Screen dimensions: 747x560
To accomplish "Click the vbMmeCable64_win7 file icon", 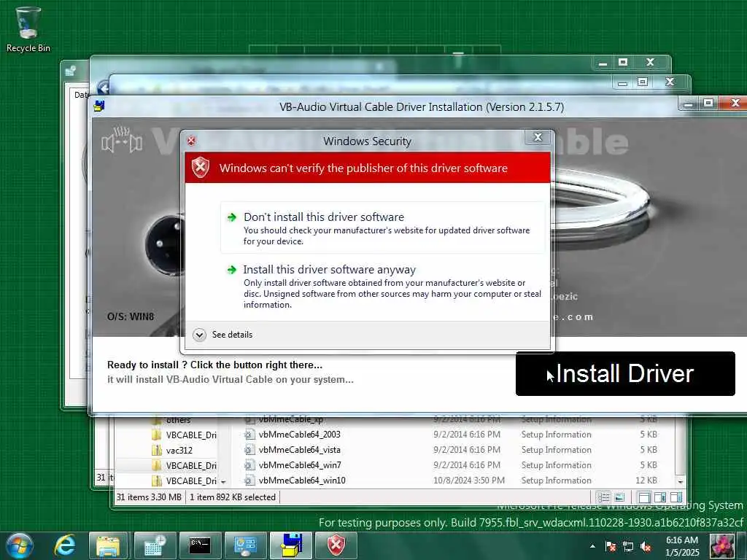I will coord(249,464).
